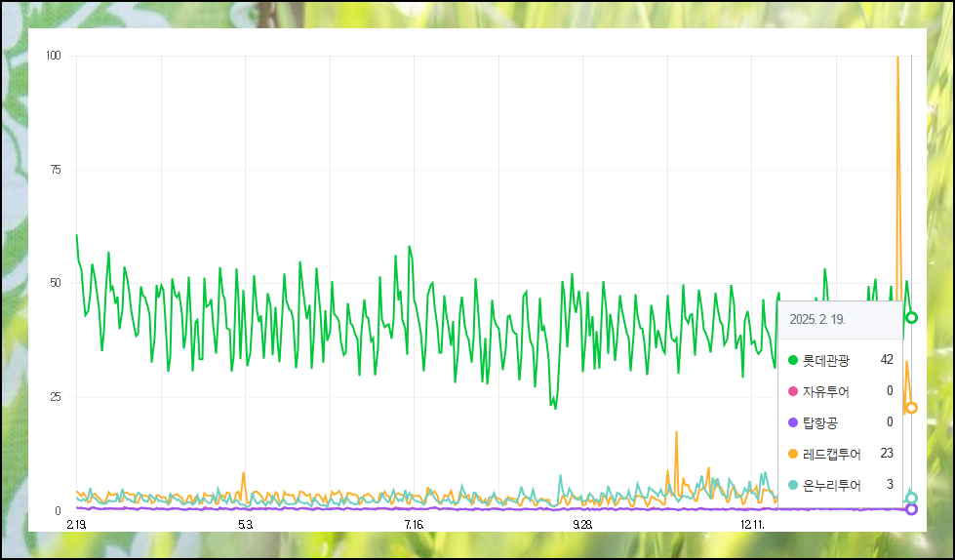Click the value 3 in tooltip
The image size is (955, 560).
(x=890, y=484)
